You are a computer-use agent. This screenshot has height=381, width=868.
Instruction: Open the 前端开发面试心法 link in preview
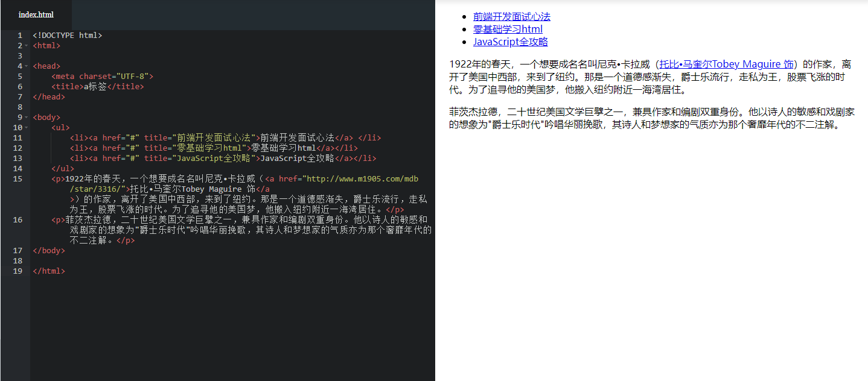pos(512,16)
